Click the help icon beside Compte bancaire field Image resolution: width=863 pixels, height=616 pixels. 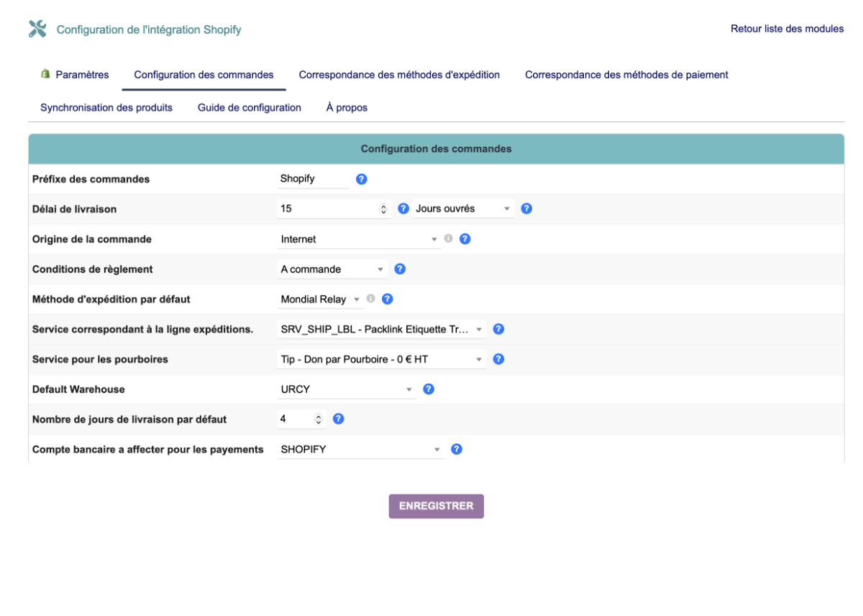[456, 449]
